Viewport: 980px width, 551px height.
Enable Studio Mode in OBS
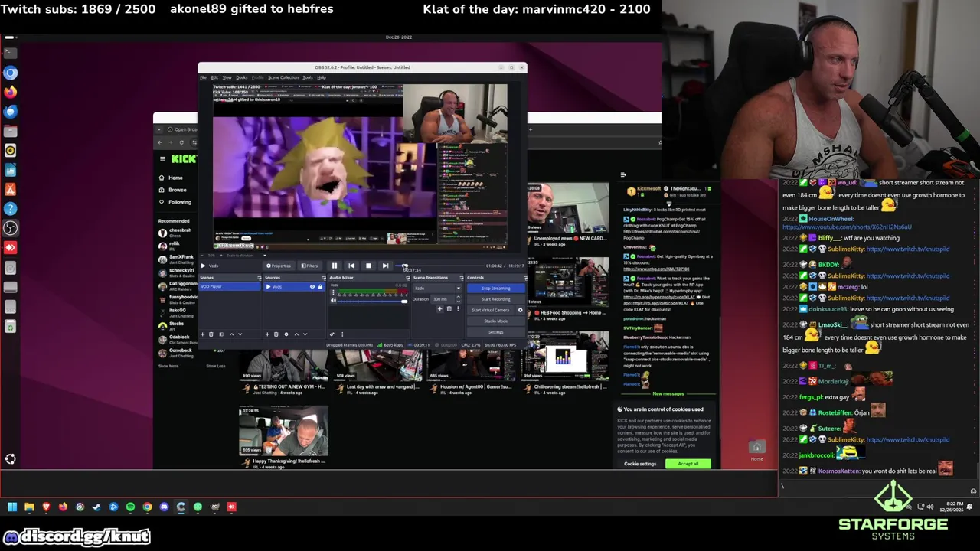(496, 321)
